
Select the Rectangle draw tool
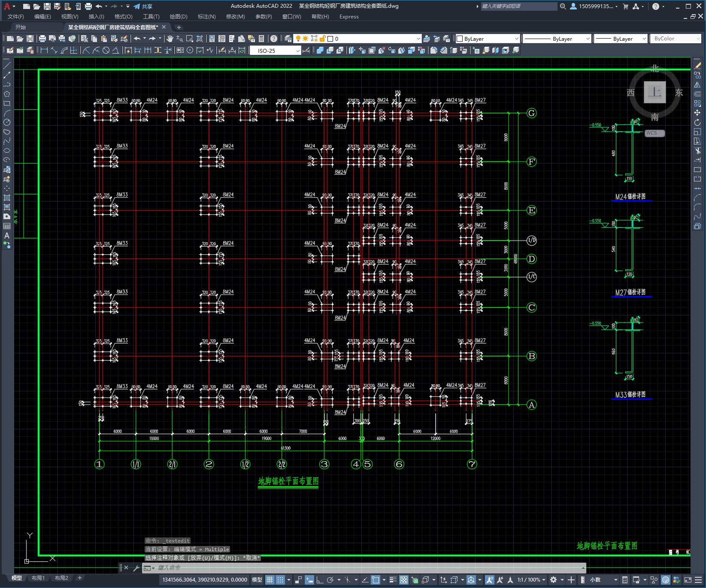click(x=7, y=103)
